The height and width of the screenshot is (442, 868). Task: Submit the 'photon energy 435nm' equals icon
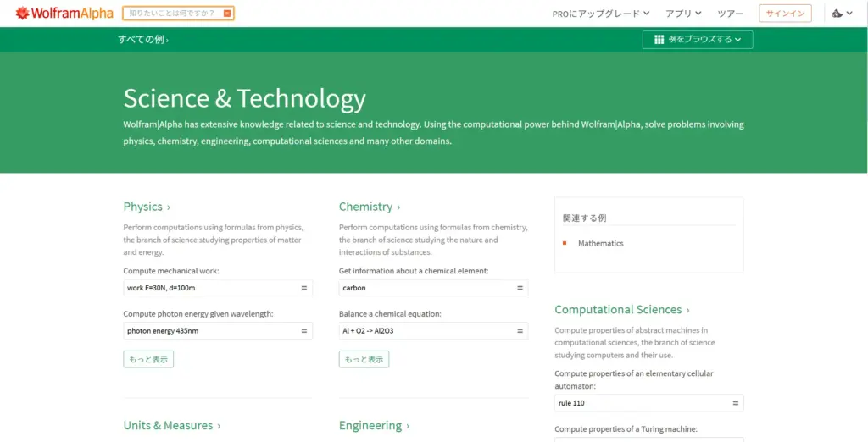tap(304, 331)
